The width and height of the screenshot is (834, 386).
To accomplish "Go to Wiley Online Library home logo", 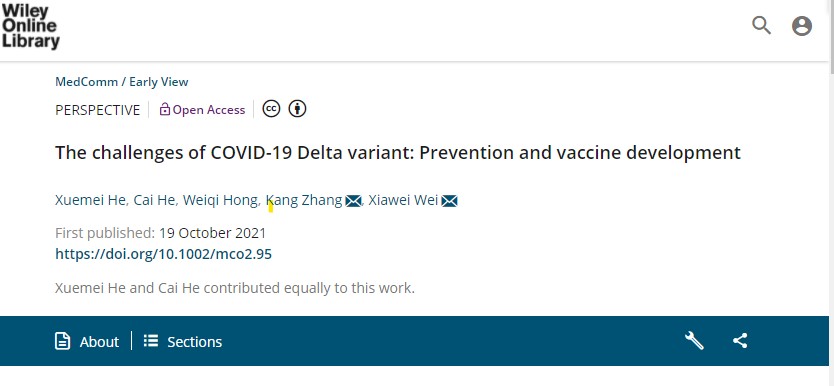I will [30, 27].
